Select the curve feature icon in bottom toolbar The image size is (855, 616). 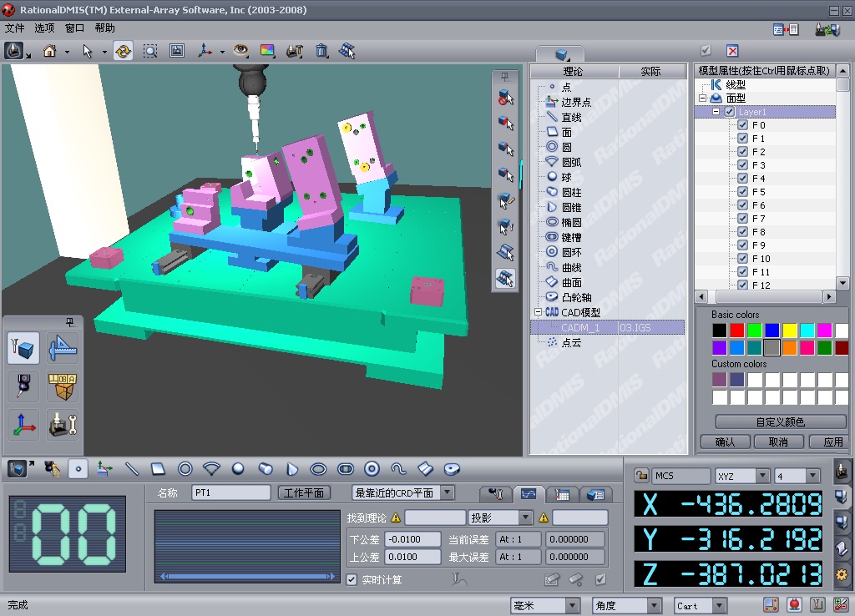pos(398,469)
